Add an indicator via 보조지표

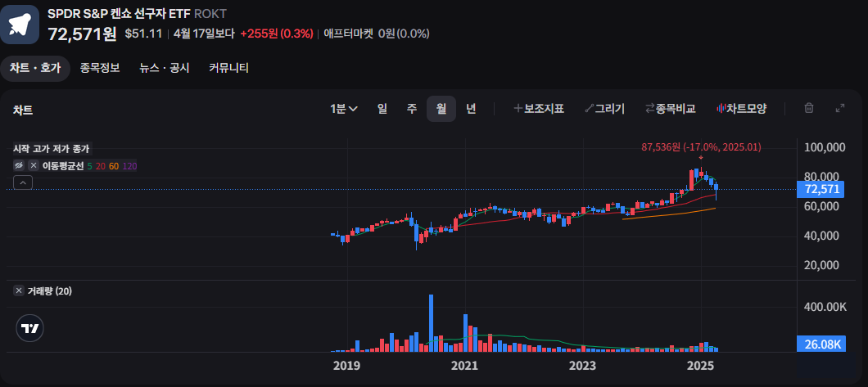[x=539, y=109]
